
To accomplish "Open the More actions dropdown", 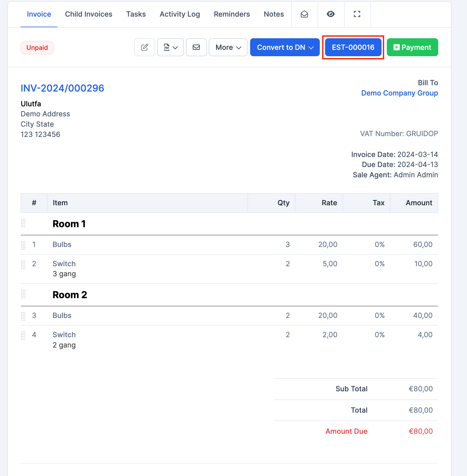I will pyautogui.click(x=228, y=47).
